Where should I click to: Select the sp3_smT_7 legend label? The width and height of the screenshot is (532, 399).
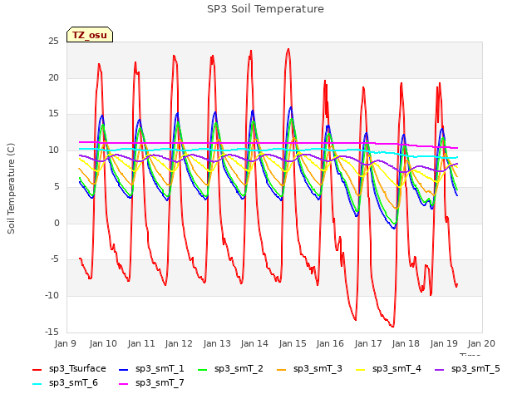pos(160,383)
